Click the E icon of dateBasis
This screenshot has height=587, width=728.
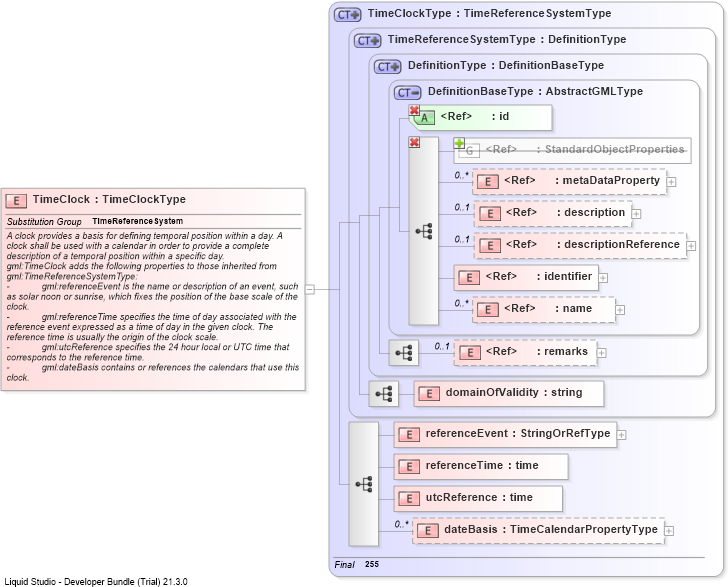pos(428,531)
